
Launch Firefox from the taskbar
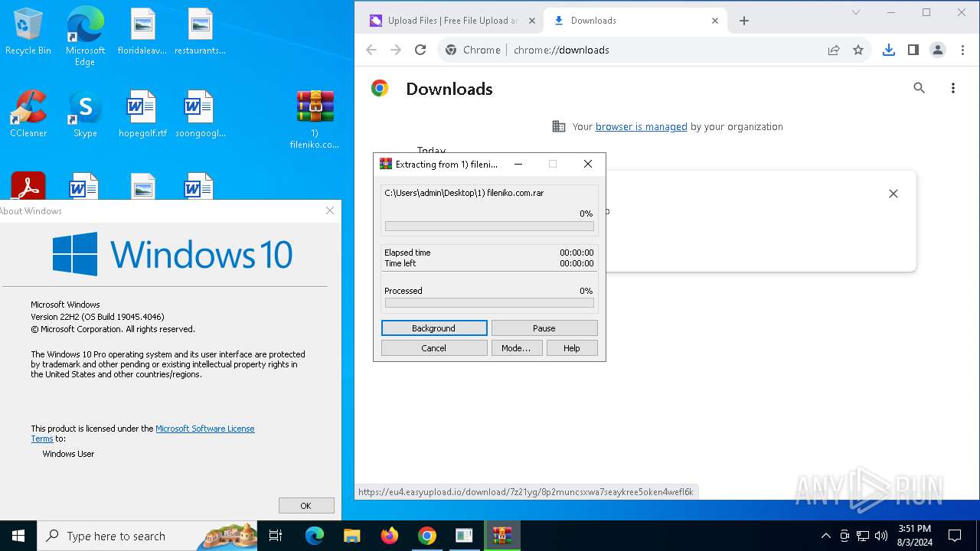click(389, 536)
